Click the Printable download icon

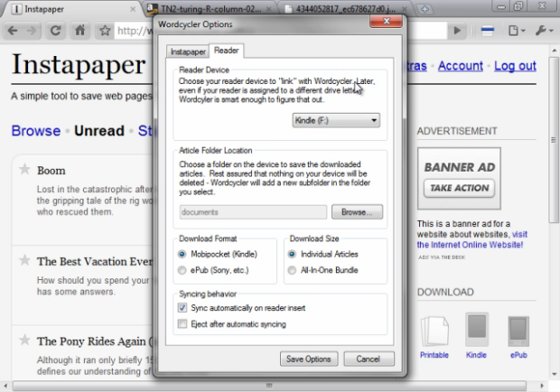coord(434,331)
